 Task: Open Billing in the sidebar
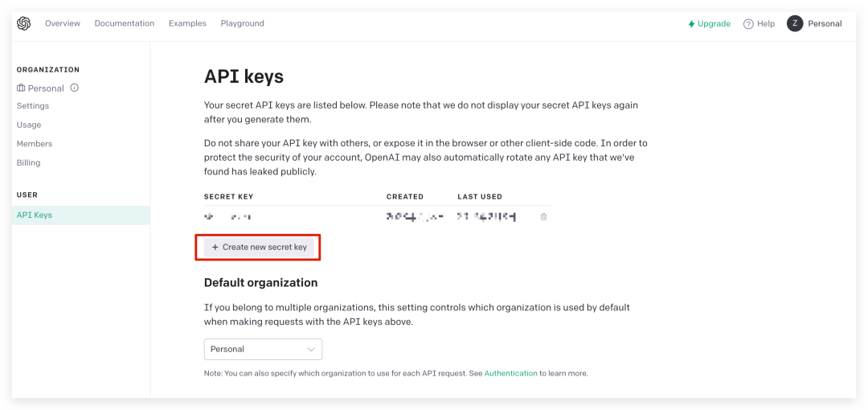tap(29, 162)
